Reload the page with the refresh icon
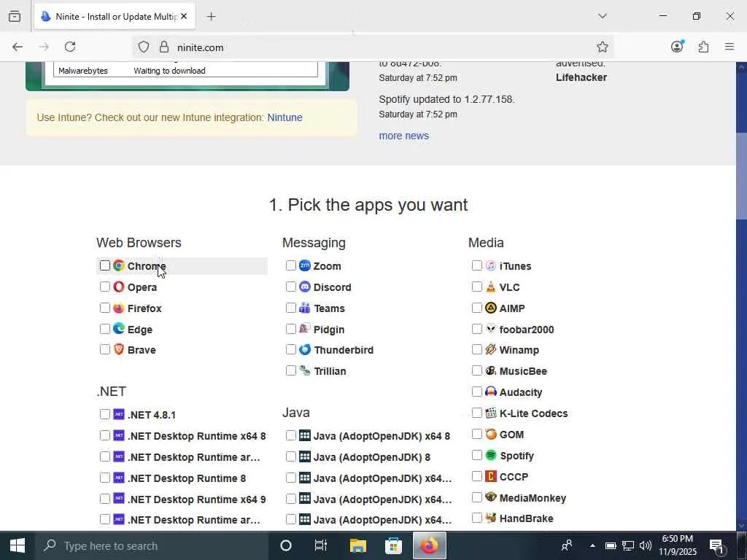Image resolution: width=747 pixels, height=560 pixels. [70, 47]
